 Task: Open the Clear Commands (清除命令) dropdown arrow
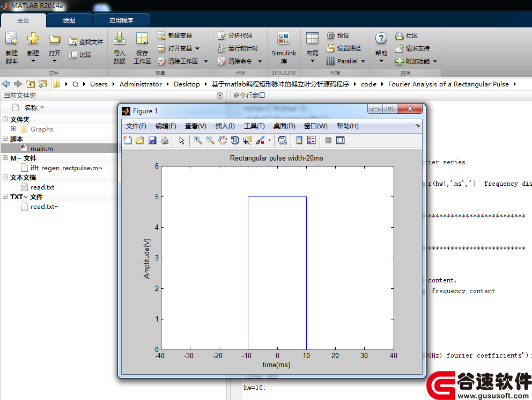coord(260,61)
